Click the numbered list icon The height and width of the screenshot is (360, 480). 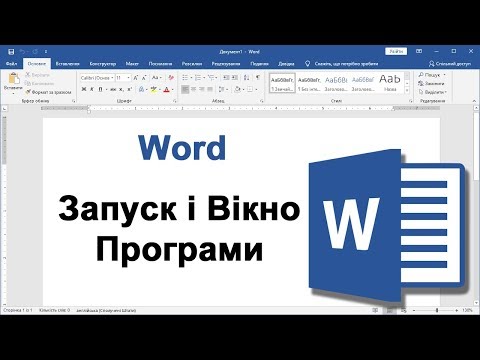click(x=198, y=78)
